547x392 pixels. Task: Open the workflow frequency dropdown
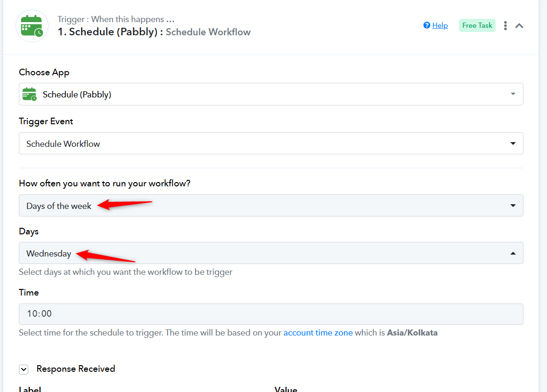(270, 206)
